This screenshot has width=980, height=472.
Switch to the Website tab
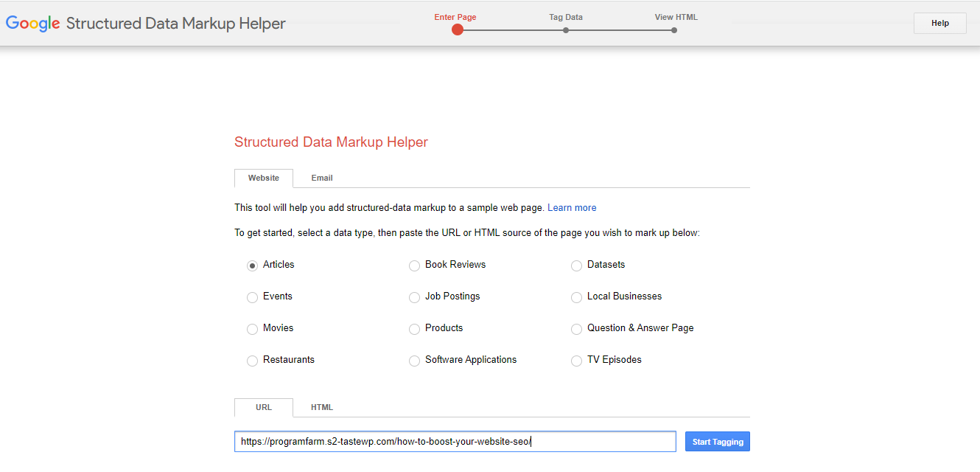tap(264, 178)
